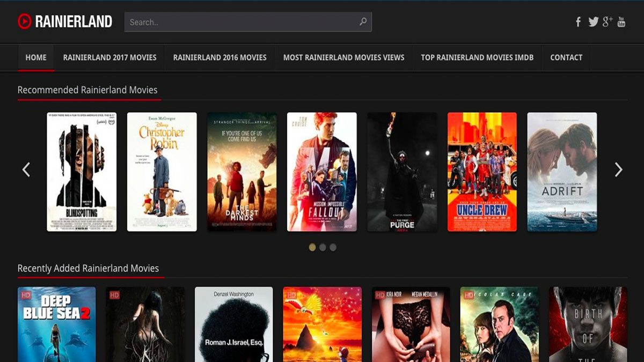Open Roman J. Israel, Esq. poster
644x362 pixels.
tap(234, 324)
